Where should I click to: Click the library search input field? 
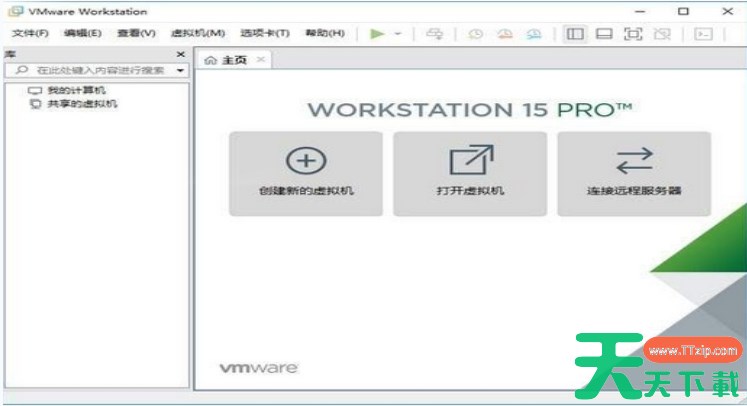pos(97,71)
